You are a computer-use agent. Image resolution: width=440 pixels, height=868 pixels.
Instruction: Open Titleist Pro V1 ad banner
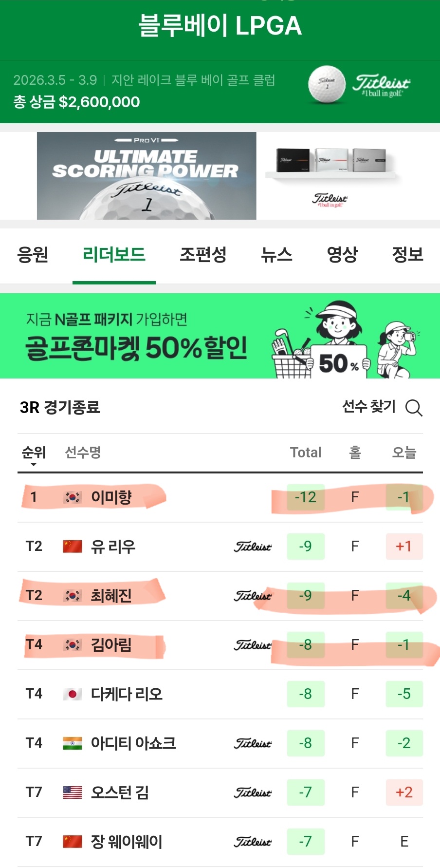[220, 176]
